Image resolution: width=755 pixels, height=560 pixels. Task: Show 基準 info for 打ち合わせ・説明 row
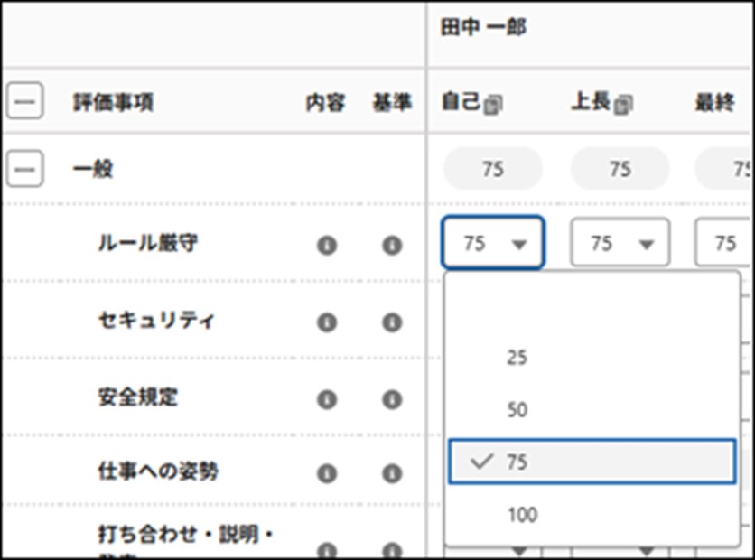tap(392, 550)
